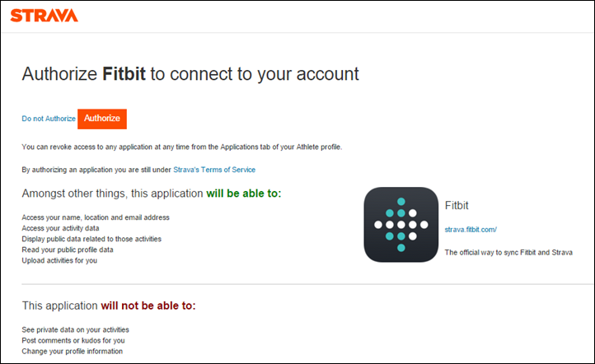Viewport: 595px width, 364px height.
Task: Click the page heading Authorize Fitbit
Action: [190, 74]
